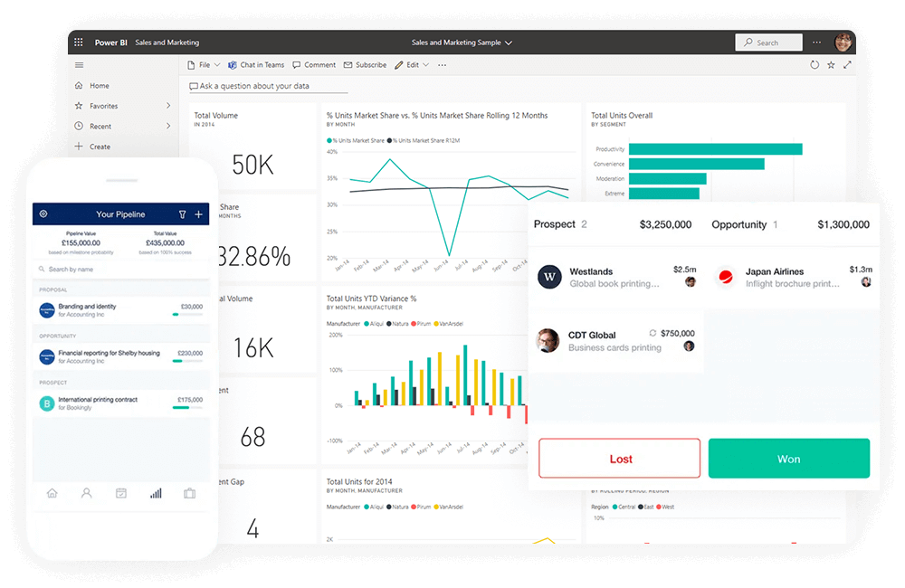Click the 32.86% market share value
Image resolution: width=905 pixels, height=588 pixels.
tap(254, 257)
